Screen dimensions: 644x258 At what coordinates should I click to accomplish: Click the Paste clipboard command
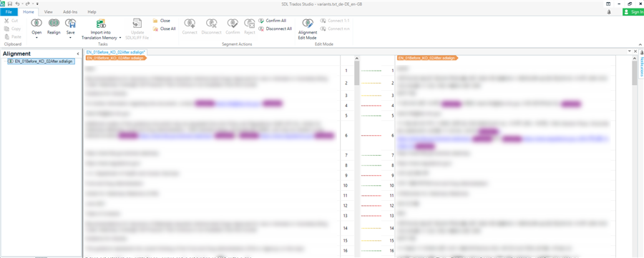(x=12, y=36)
